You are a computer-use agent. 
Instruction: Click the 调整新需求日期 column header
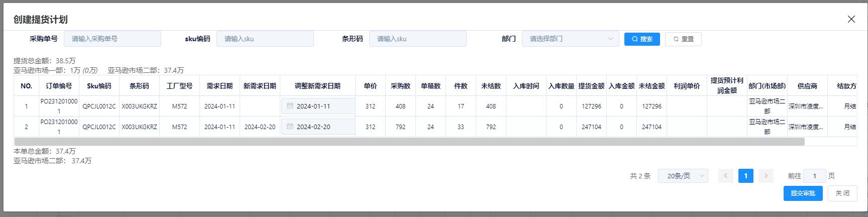click(x=317, y=86)
